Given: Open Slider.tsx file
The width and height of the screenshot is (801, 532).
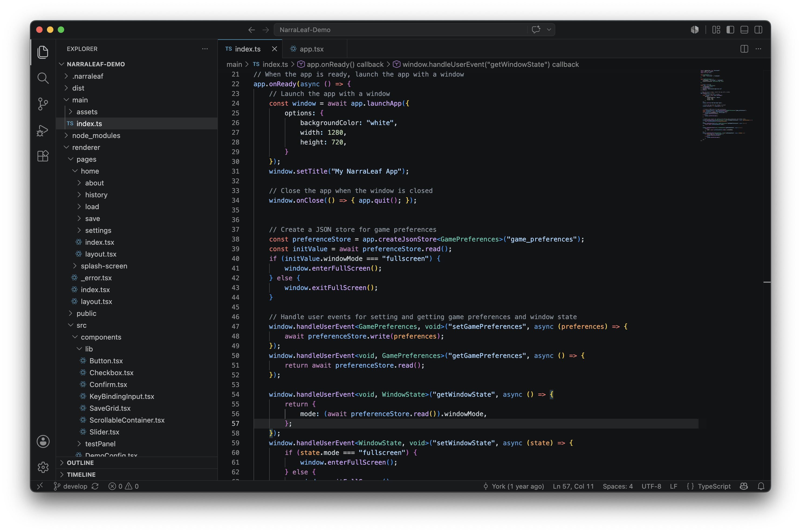Looking at the screenshot, I should (137, 432).
